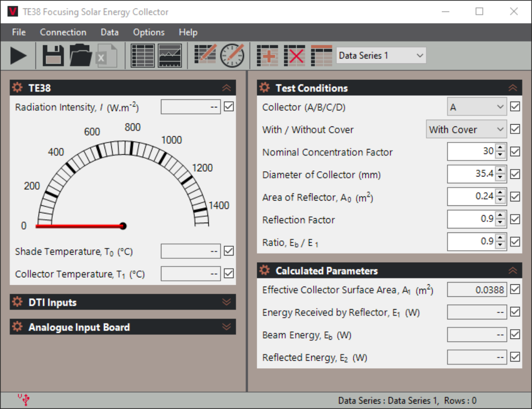Viewport: 532px width, 409px height.
Task: Add a new data series icon
Action: click(x=267, y=56)
